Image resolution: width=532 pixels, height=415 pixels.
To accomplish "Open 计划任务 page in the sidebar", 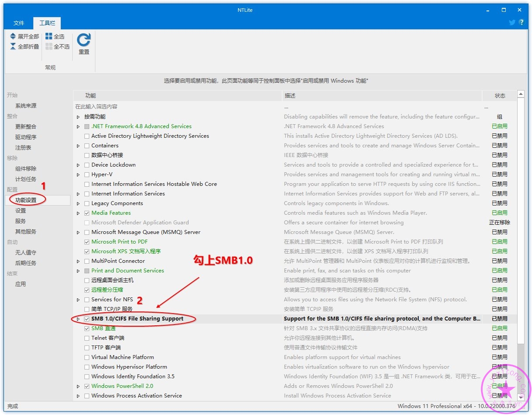I will point(26,179).
